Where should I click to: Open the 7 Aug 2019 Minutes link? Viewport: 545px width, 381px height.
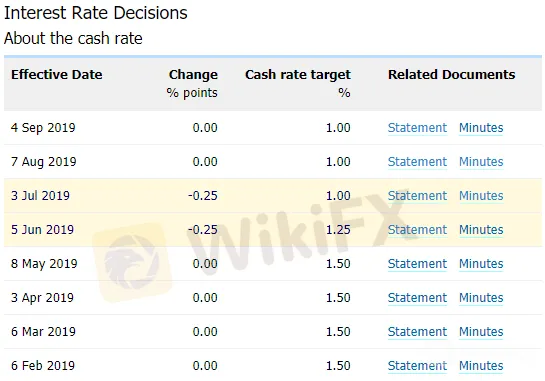coord(481,162)
